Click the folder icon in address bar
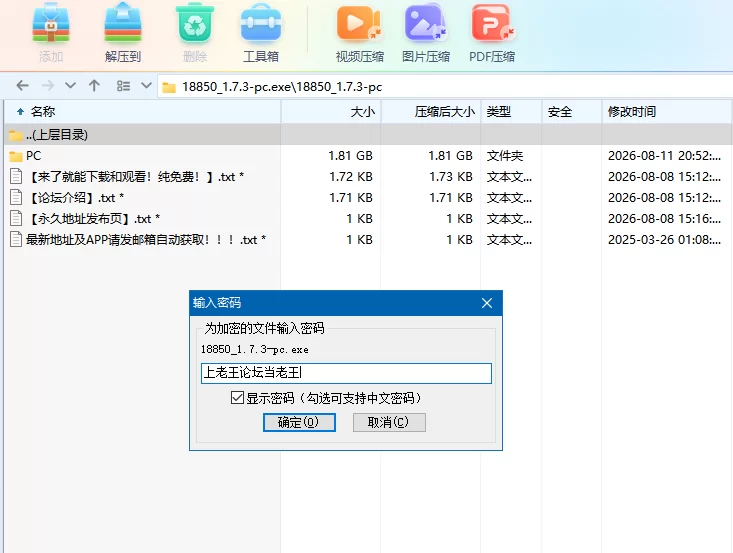 pyautogui.click(x=169, y=87)
